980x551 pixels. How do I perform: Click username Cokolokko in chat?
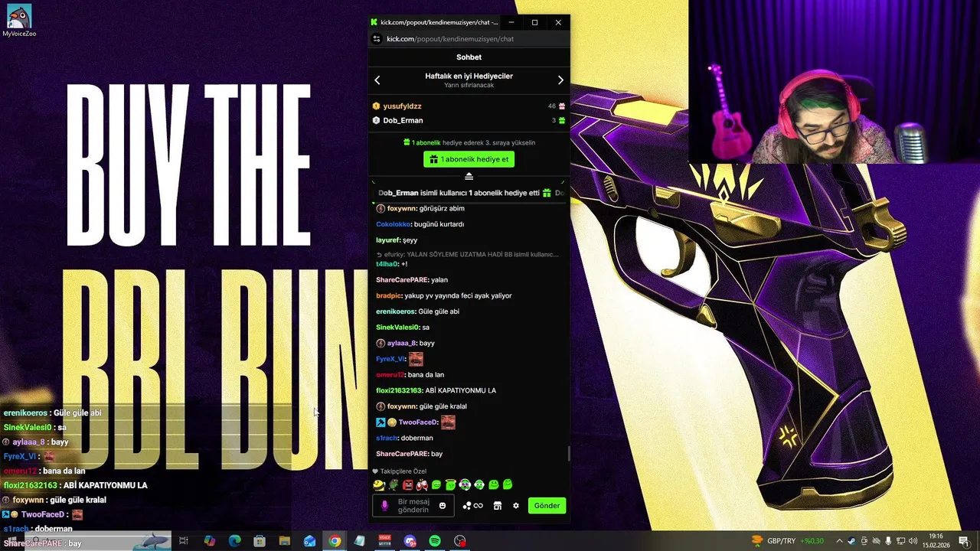pyautogui.click(x=393, y=224)
